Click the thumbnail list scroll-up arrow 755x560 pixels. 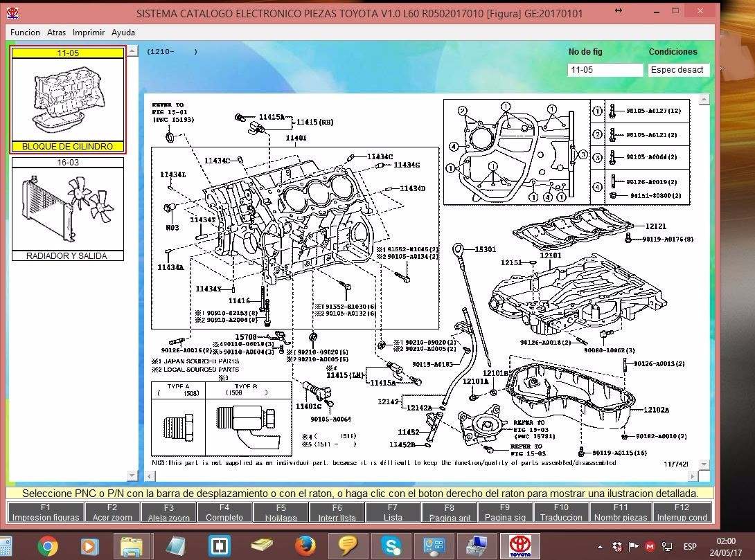click(x=132, y=51)
